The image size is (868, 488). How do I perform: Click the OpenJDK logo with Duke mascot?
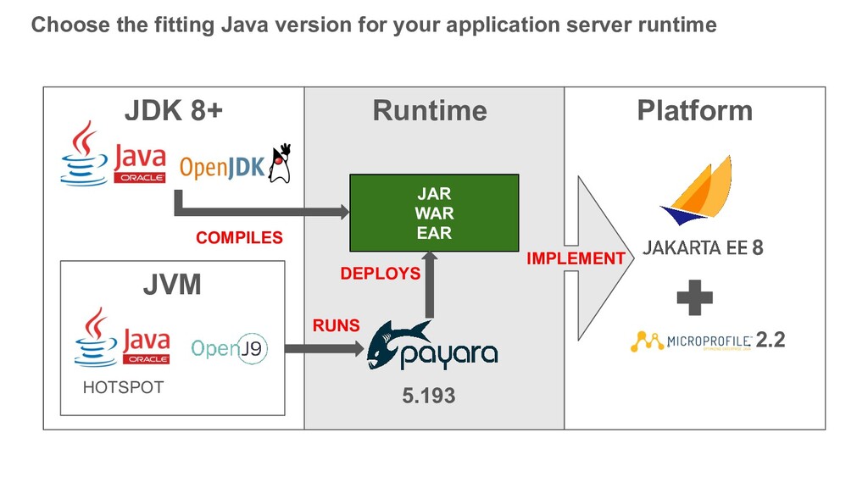236,164
